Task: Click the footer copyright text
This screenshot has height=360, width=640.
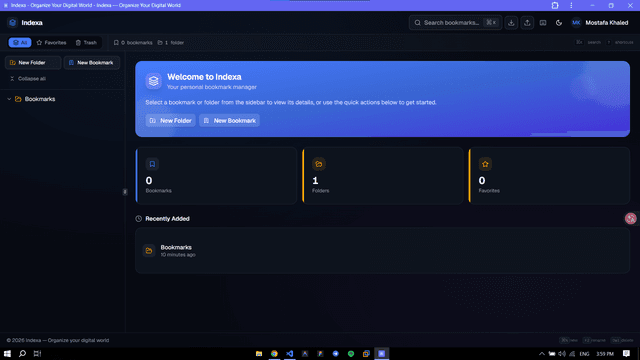Action: (x=58, y=340)
